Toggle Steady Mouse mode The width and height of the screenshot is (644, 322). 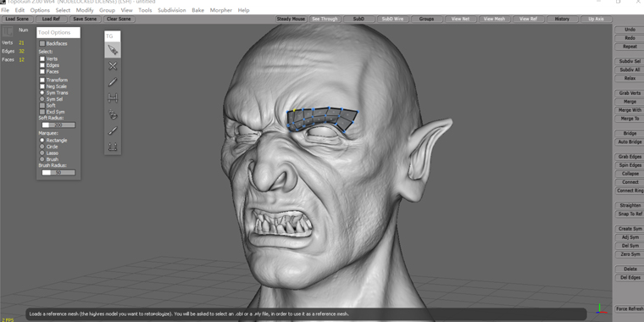pyautogui.click(x=291, y=19)
